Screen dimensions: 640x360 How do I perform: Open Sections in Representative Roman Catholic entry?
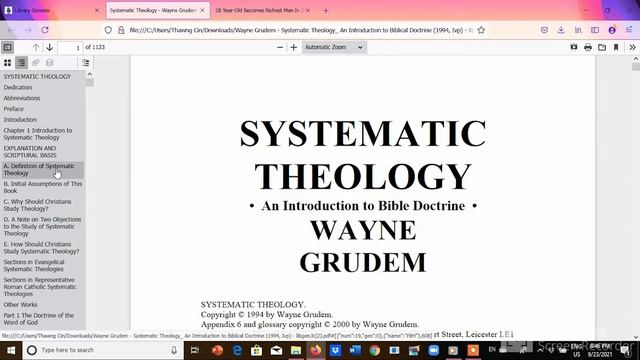click(x=40, y=287)
